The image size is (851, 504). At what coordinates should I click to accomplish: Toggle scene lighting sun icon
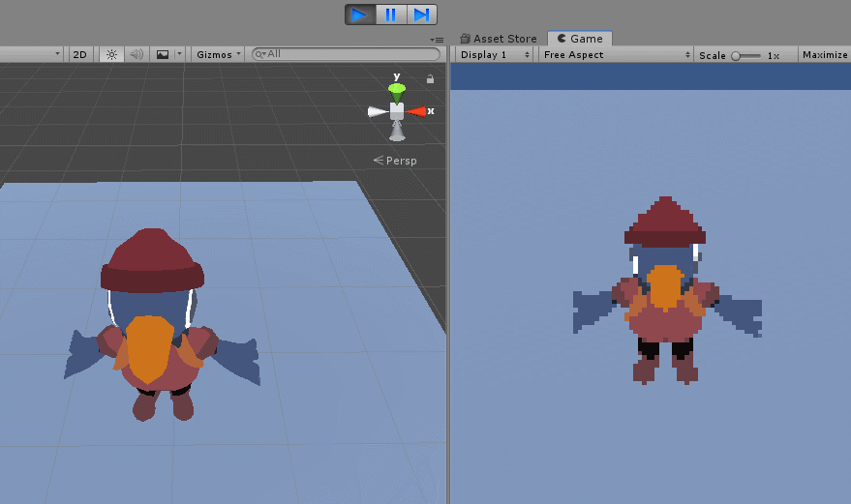[111, 54]
